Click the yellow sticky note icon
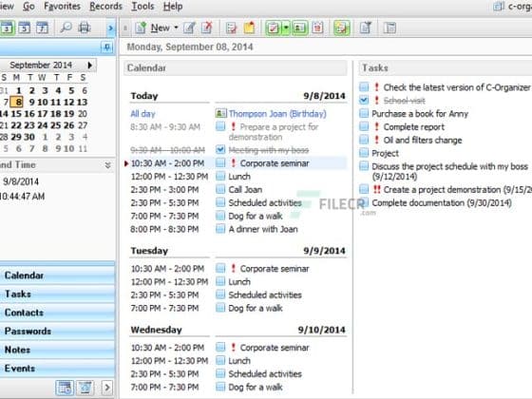The image size is (532, 399). (x=249, y=28)
